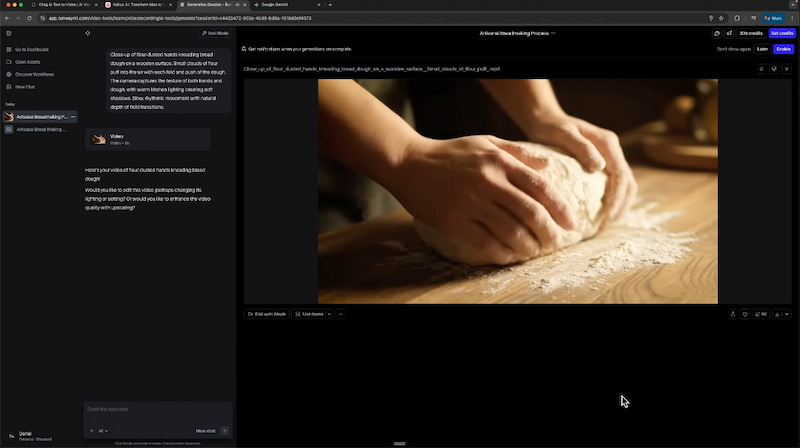Open Discover Workflows in sidebar

[x=34, y=74]
